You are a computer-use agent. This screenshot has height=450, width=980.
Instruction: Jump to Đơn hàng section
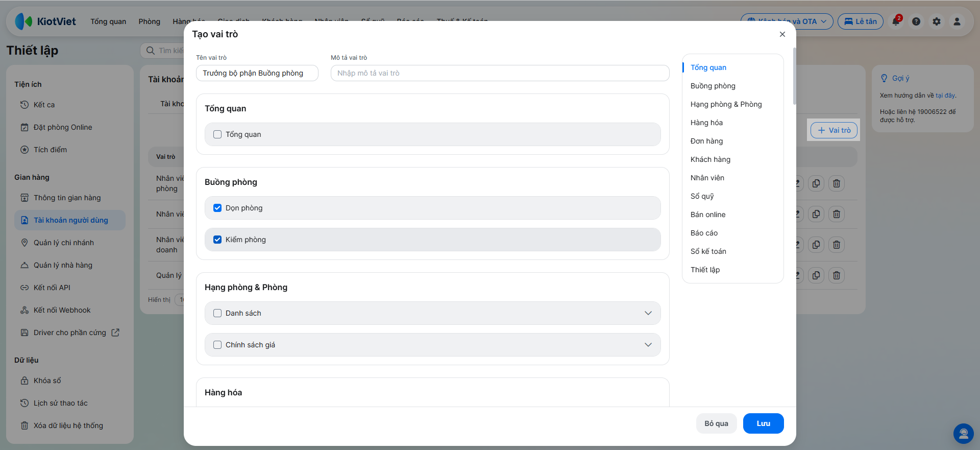707,141
